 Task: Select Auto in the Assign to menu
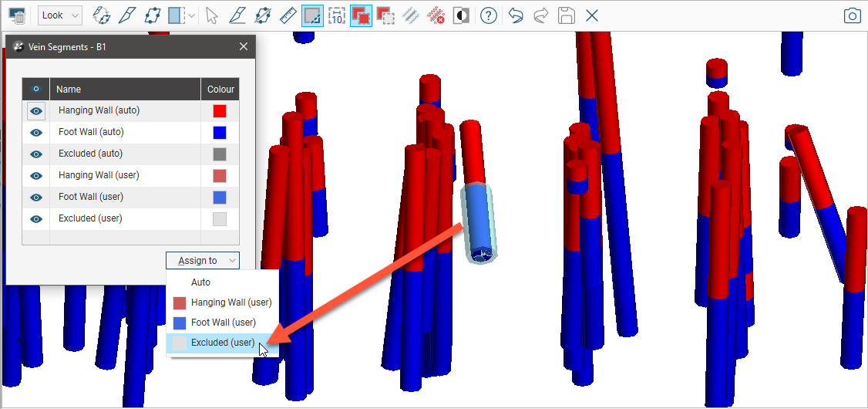(x=200, y=282)
